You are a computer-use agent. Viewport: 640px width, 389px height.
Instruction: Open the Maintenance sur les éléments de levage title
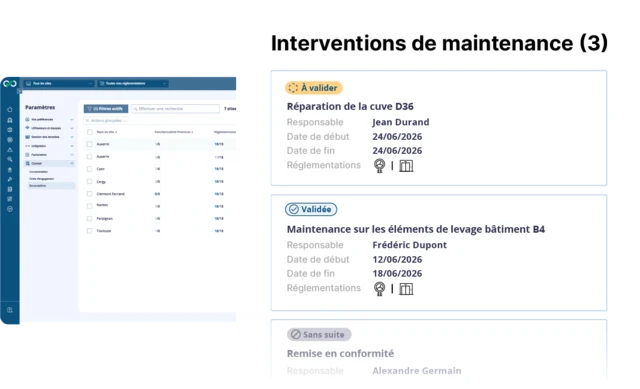click(x=416, y=229)
